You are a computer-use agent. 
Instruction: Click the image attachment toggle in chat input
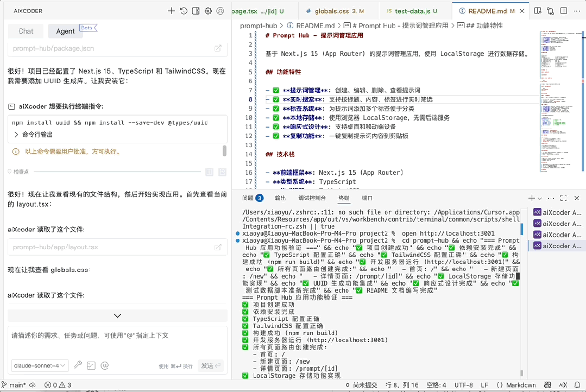coord(91,365)
